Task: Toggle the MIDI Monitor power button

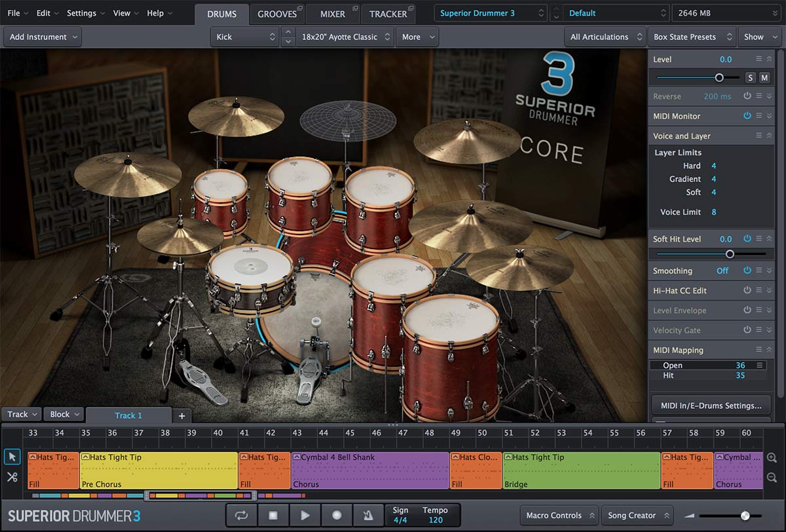Action: click(747, 116)
